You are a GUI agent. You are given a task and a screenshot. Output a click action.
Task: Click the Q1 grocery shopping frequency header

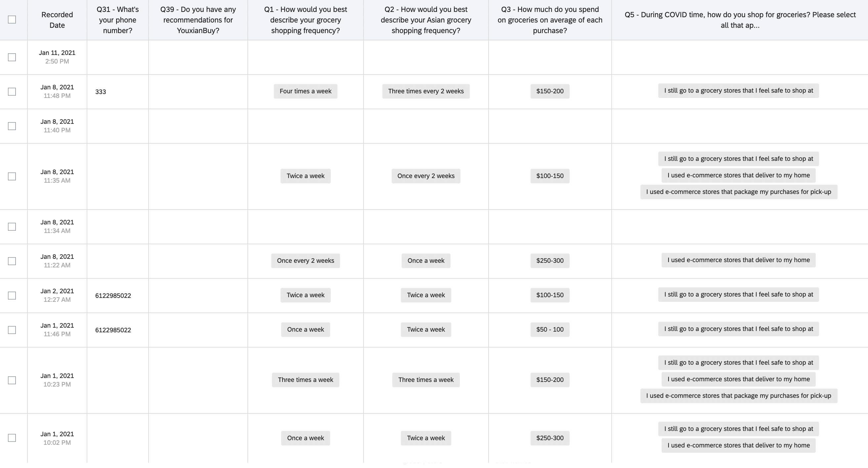point(305,20)
